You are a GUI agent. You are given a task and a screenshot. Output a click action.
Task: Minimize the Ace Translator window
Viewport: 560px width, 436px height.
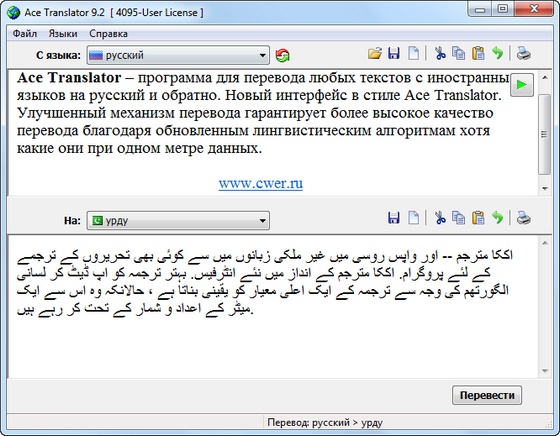point(481,9)
